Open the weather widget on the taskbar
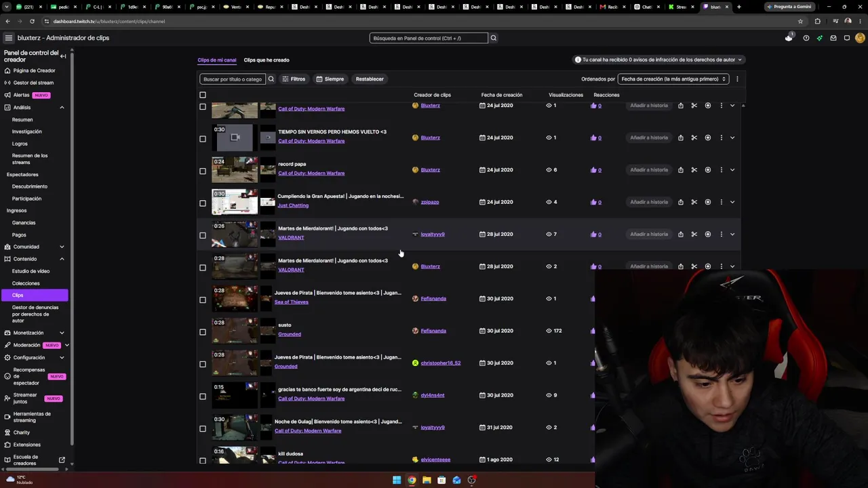Screen dimensions: 868x488 pyautogui.click(x=20, y=480)
